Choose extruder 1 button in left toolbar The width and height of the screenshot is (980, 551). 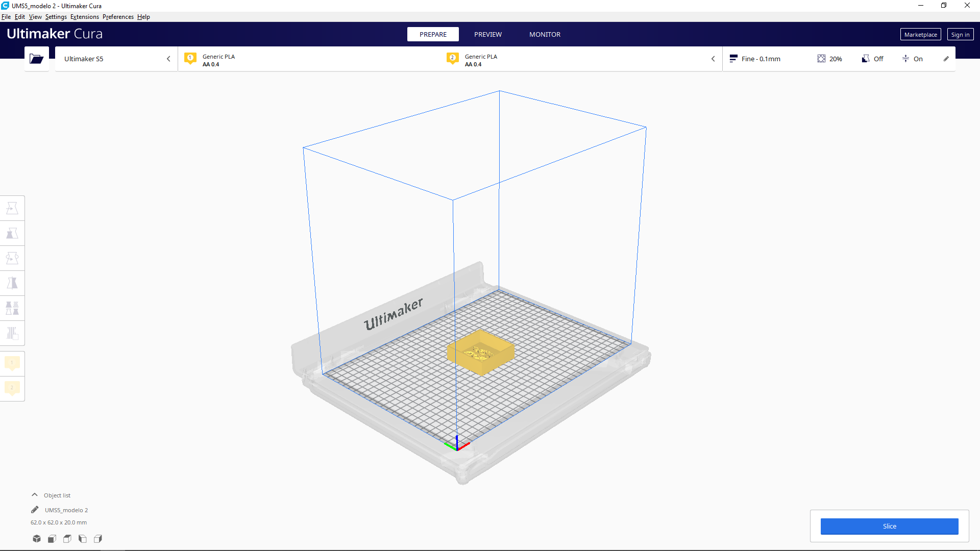(12, 363)
